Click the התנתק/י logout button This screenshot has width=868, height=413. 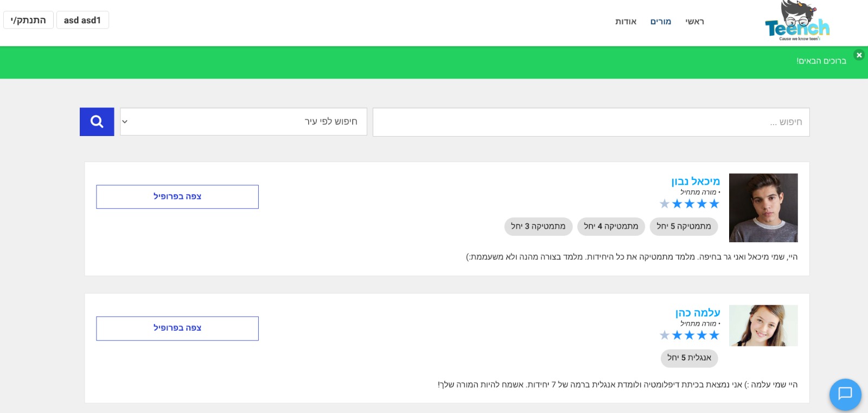pos(28,20)
